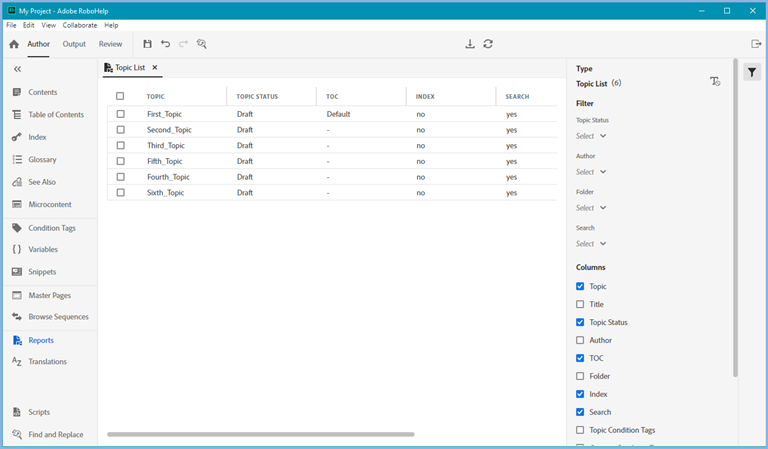Open the Collaborate menu
The height and width of the screenshot is (449, 768).
tap(80, 25)
